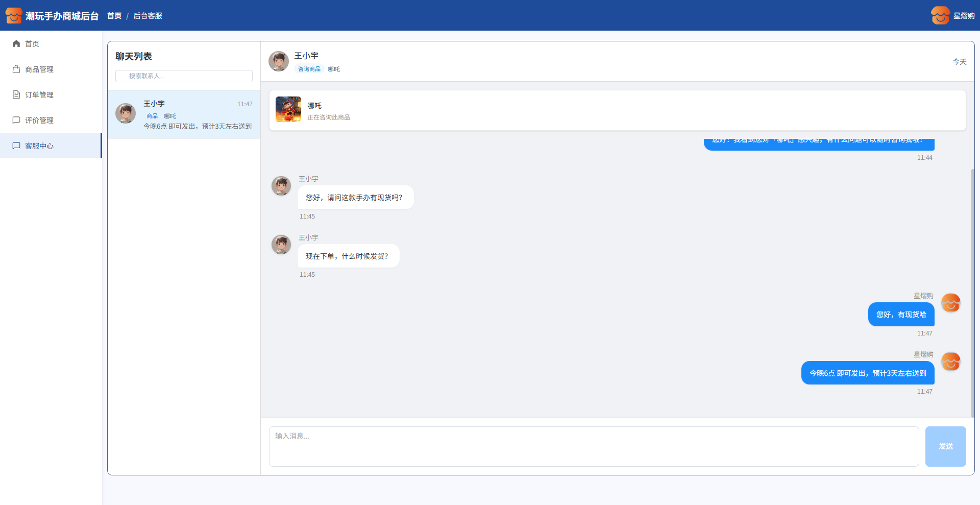Click the home icon in sidebar
The image size is (980, 505).
[x=16, y=44]
